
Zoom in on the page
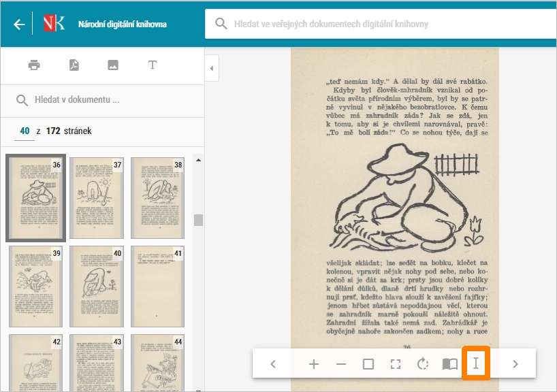click(x=314, y=364)
